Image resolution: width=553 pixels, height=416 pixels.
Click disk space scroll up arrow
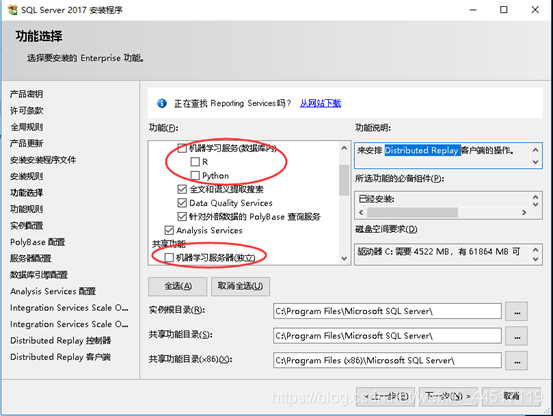pos(535,250)
